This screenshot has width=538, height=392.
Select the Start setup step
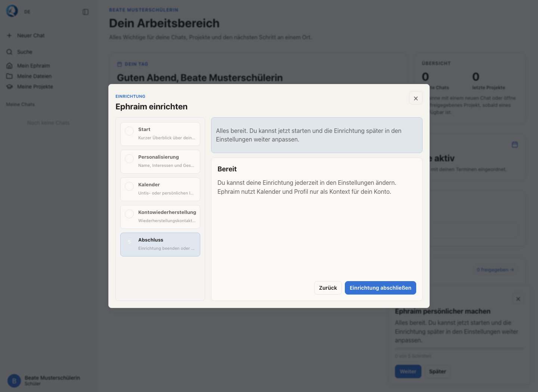click(160, 134)
